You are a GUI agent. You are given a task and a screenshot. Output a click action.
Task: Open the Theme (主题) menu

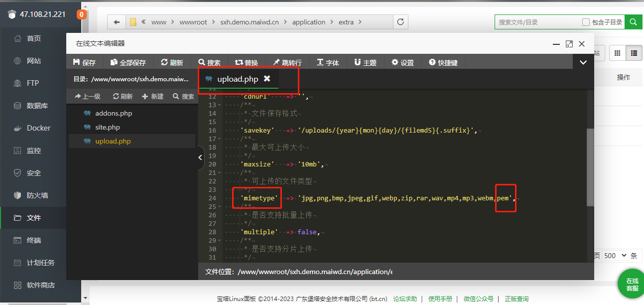365,62
